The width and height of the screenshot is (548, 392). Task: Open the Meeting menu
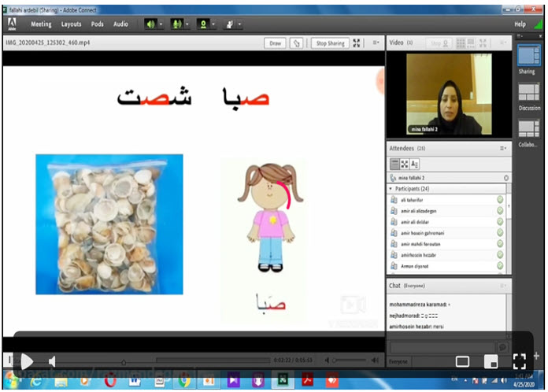41,24
